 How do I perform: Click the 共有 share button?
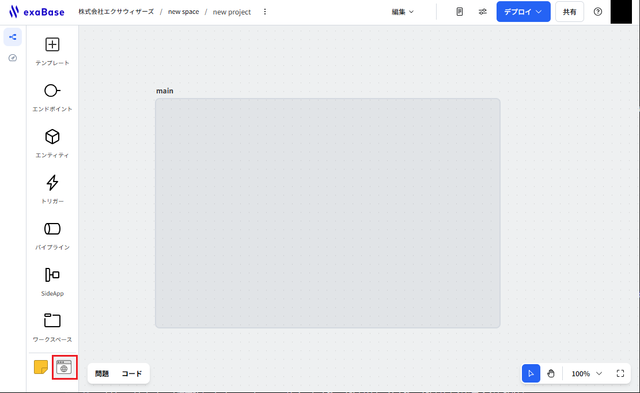point(569,12)
